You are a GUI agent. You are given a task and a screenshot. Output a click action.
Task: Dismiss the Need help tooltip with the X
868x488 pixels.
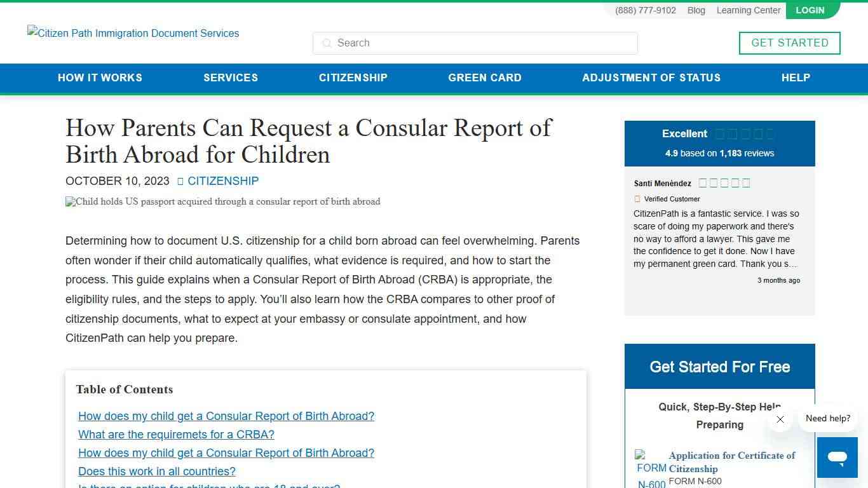[780, 419]
